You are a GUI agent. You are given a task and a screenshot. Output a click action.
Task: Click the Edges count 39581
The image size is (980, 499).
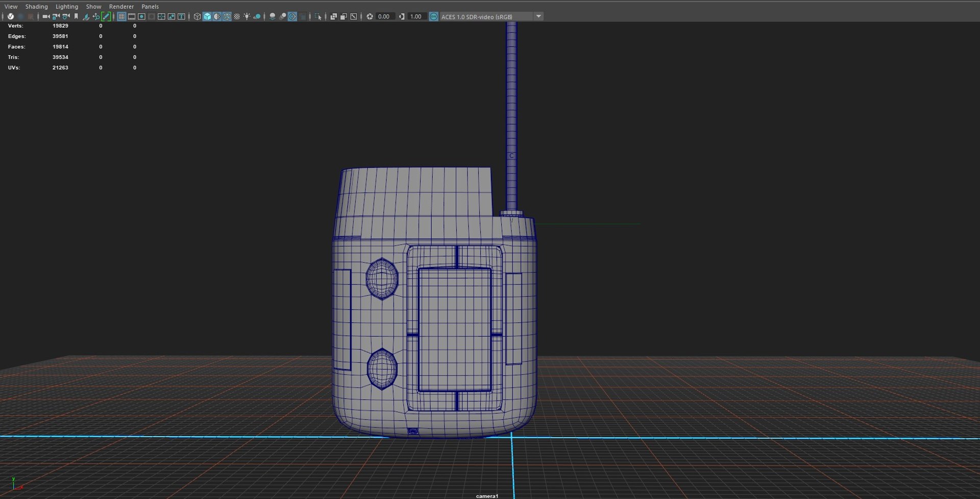(x=60, y=36)
